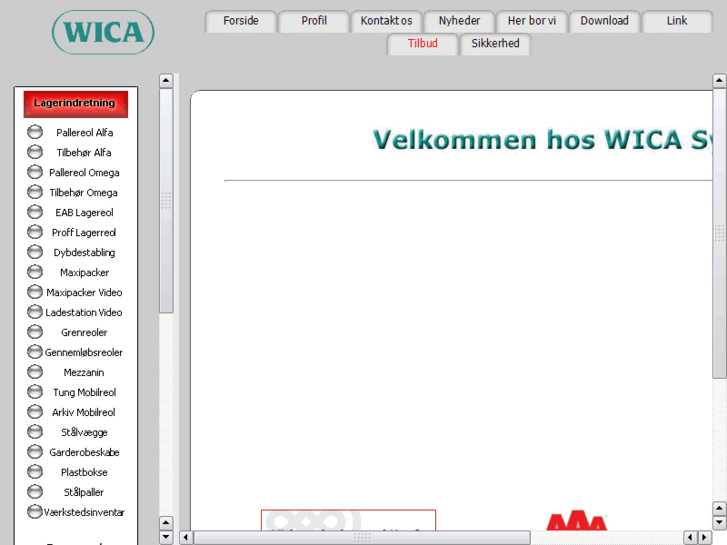Click the bullet icon beside Stålpaller

pos(35,491)
